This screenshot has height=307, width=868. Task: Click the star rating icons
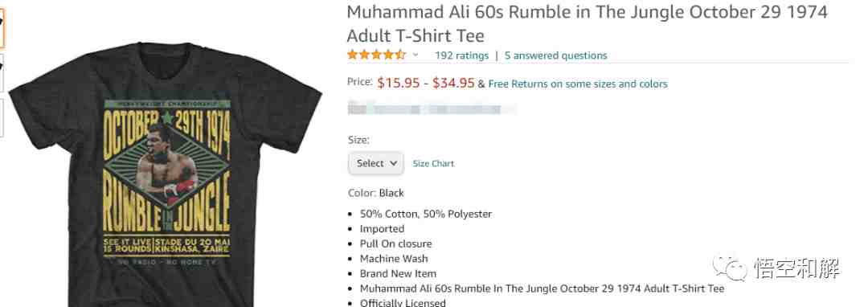click(376, 55)
